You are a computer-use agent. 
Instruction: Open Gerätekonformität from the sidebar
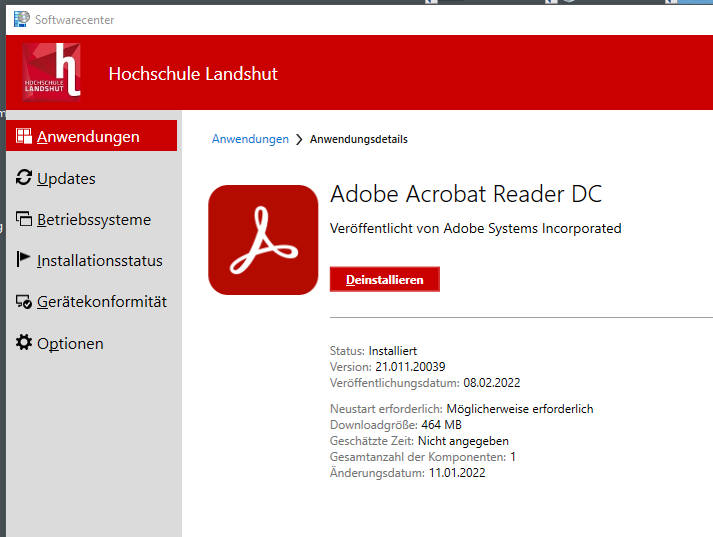102,302
